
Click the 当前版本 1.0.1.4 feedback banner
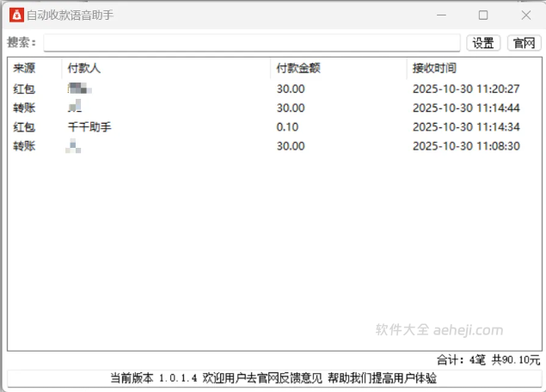[x=273, y=378]
